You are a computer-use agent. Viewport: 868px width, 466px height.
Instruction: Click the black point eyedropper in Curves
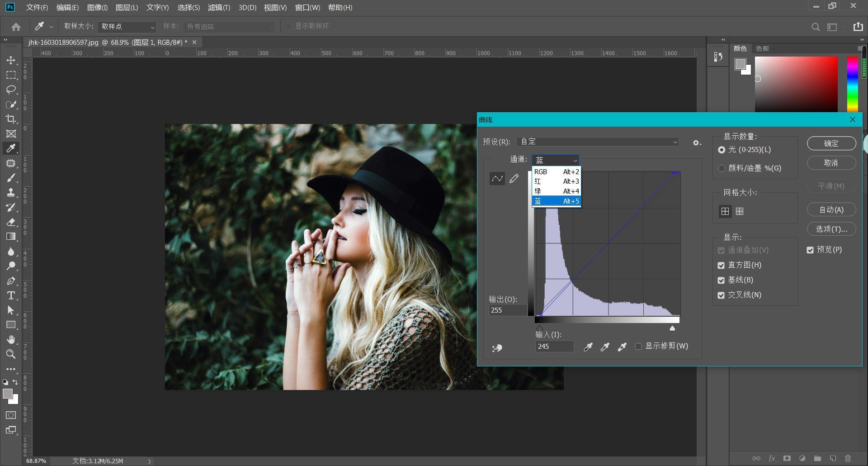tap(588, 347)
